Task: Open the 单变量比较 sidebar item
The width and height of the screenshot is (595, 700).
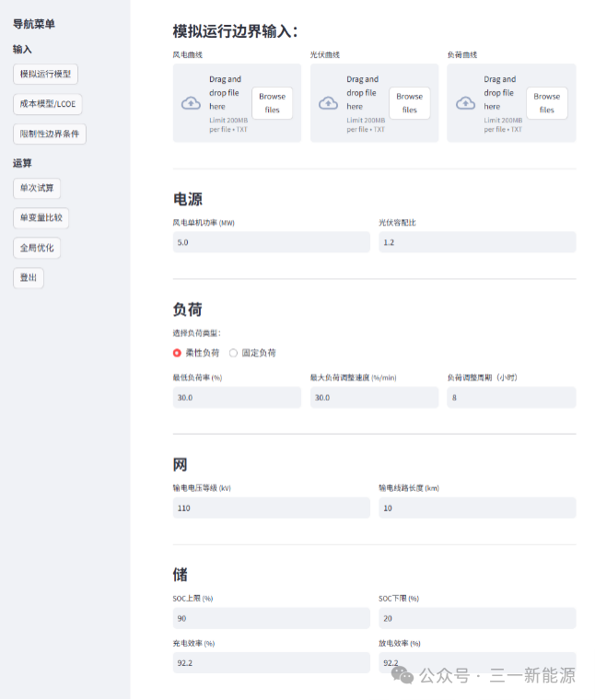Action: point(41,218)
